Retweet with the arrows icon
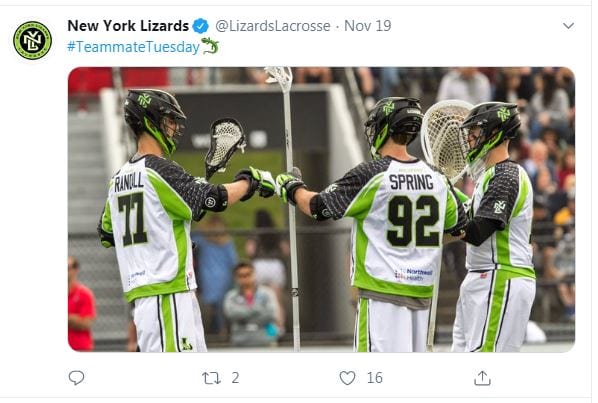 pyautogui.click(x=211, y=378)
